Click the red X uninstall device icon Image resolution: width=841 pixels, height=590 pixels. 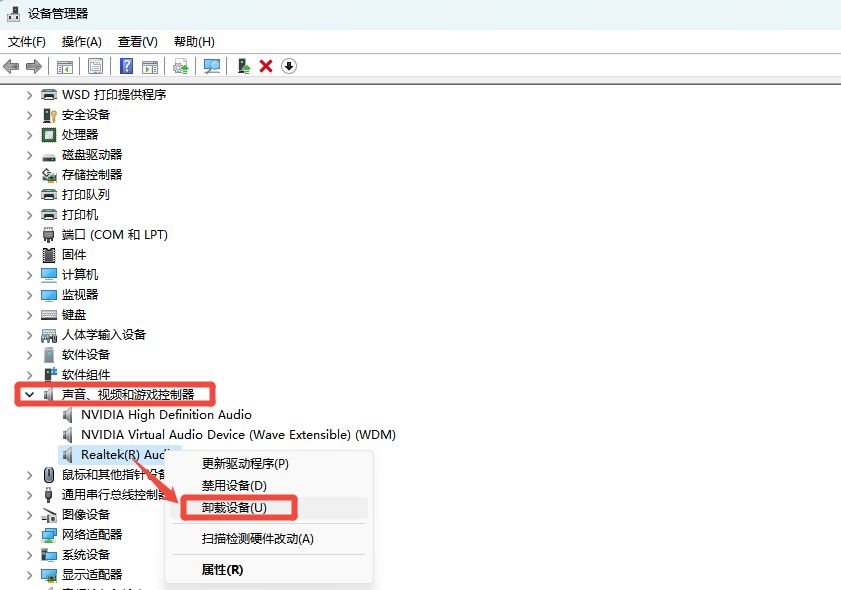coord(266,67)
